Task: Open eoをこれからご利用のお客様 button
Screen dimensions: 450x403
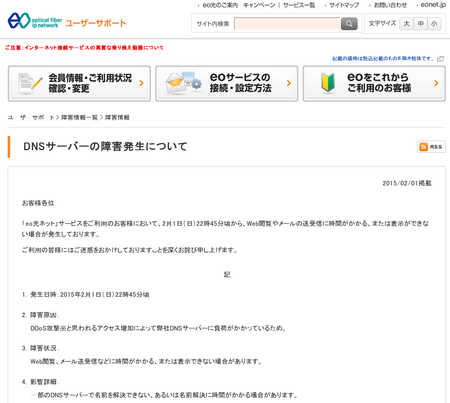Action: click(374, 83)
